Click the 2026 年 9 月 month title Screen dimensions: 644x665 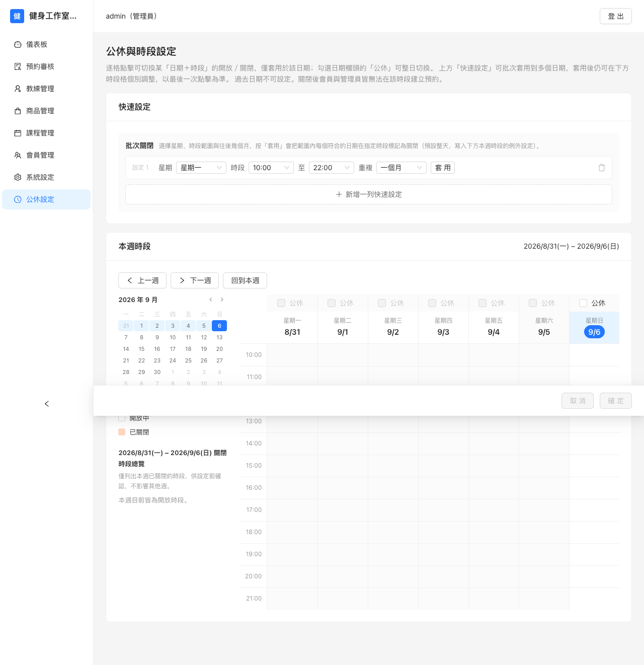point(138,300)
